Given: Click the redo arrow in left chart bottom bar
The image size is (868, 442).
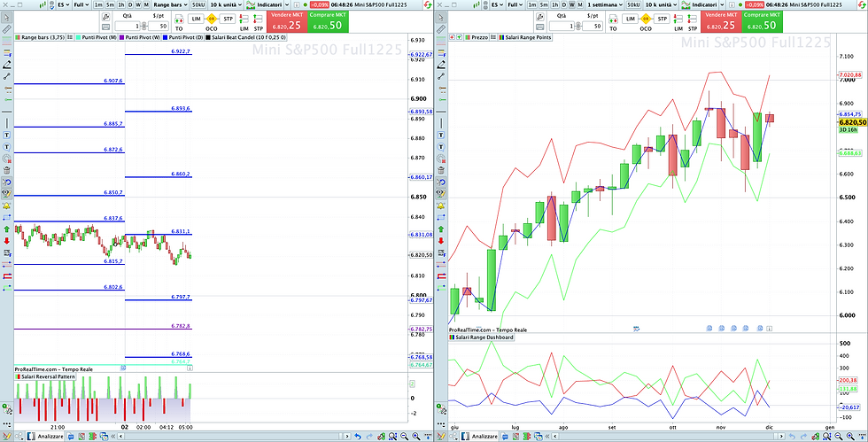Looking at the screenshot, I should (368, 437).
